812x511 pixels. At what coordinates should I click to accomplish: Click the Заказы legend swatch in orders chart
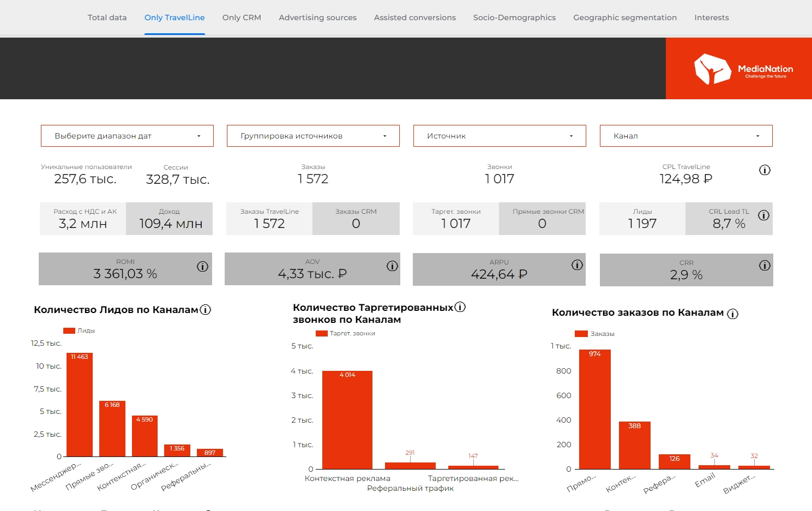click(x=581, y=334)
